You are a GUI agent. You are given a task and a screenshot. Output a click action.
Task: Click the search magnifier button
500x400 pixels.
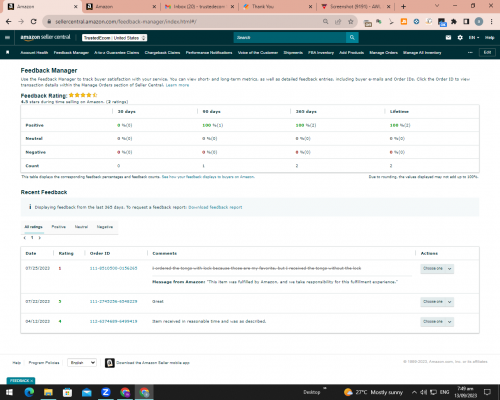pos(352,37)
